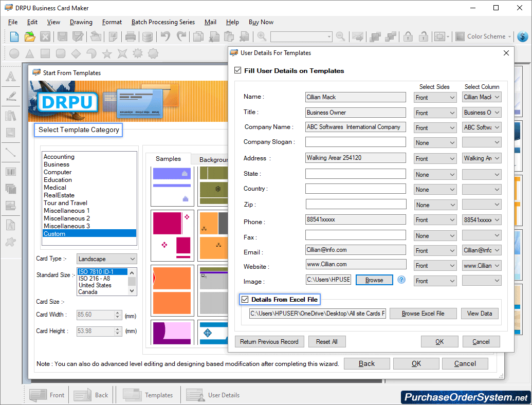Open the Drawing menu
532x405 pixels.
coord(81,22)
